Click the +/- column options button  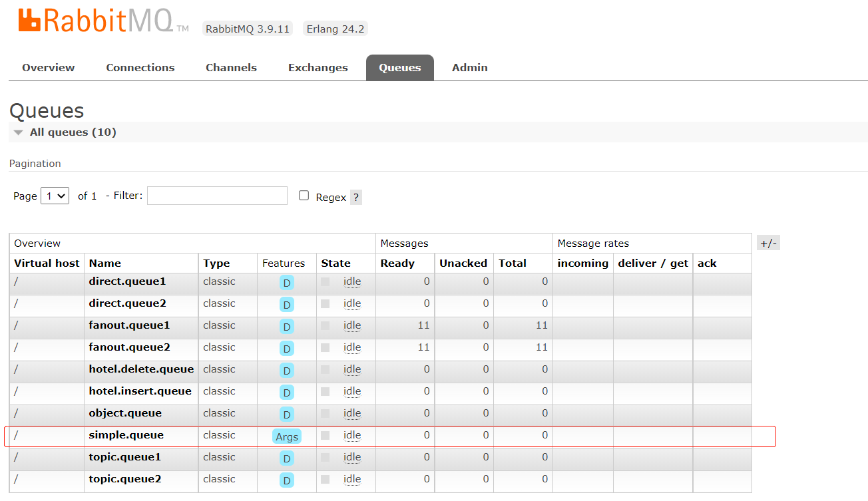[768, 243]
